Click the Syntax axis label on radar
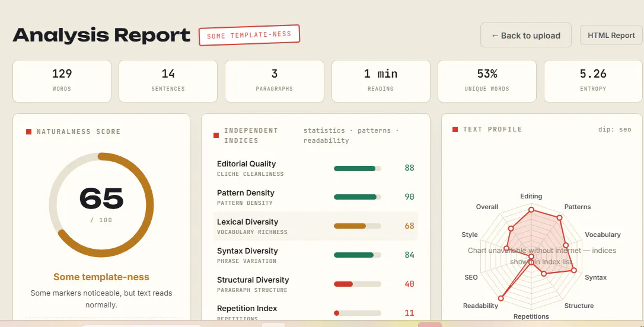This screenshot has width=644, height=327. 595,277
